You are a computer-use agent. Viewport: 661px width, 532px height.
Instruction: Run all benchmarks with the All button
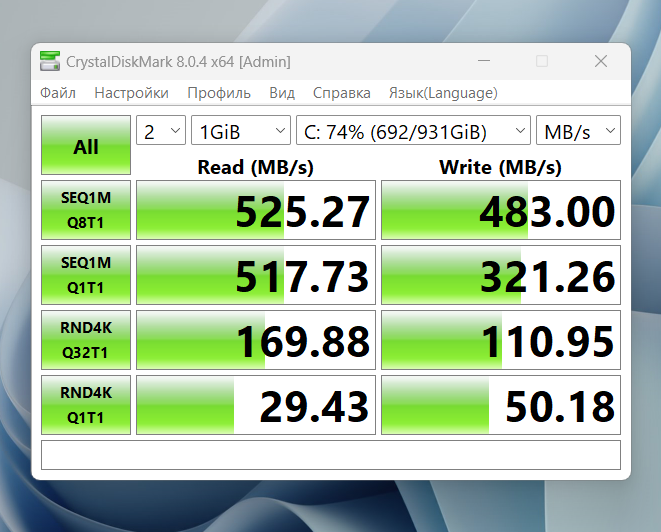(86, 145)
